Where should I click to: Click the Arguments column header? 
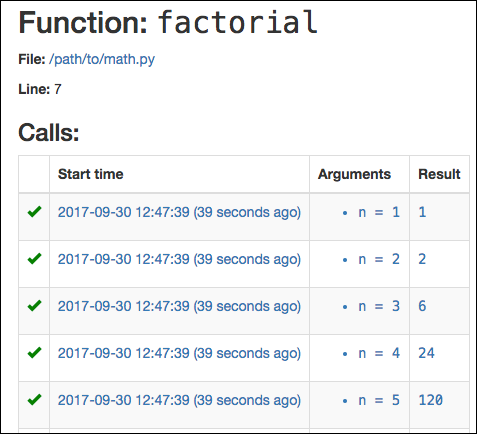point(354,174)
